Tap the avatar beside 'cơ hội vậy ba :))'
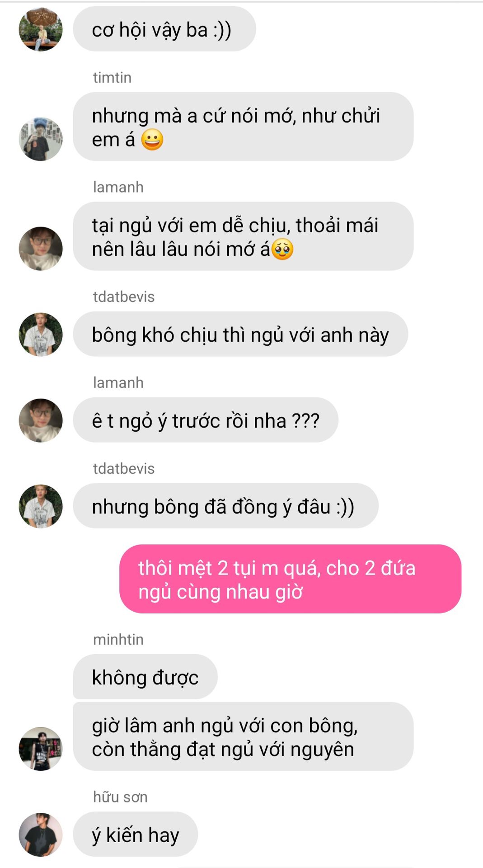This screenshot has height=868, width=483. pos(41,29)
